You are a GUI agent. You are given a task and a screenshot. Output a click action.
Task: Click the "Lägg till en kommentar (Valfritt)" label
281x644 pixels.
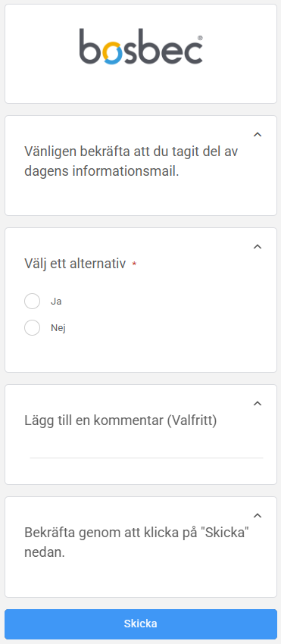[x=120, y=420]
